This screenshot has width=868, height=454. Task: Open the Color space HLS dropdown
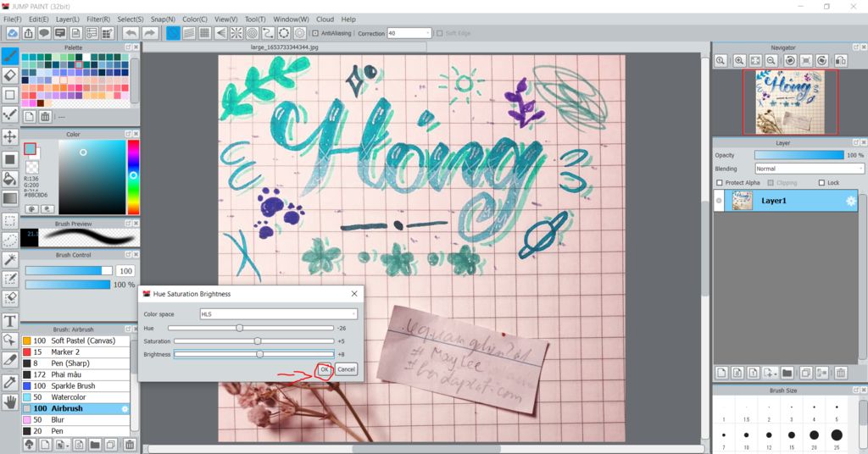coord(278,314)
